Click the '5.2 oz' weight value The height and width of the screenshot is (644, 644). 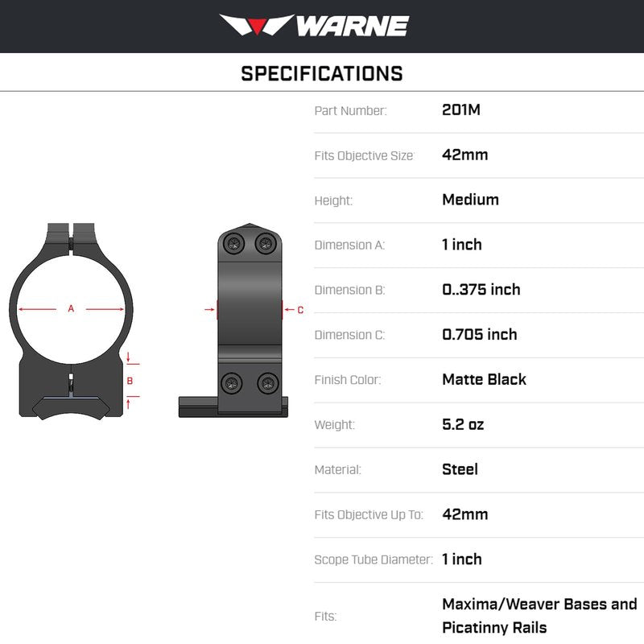tap(463, 424)
